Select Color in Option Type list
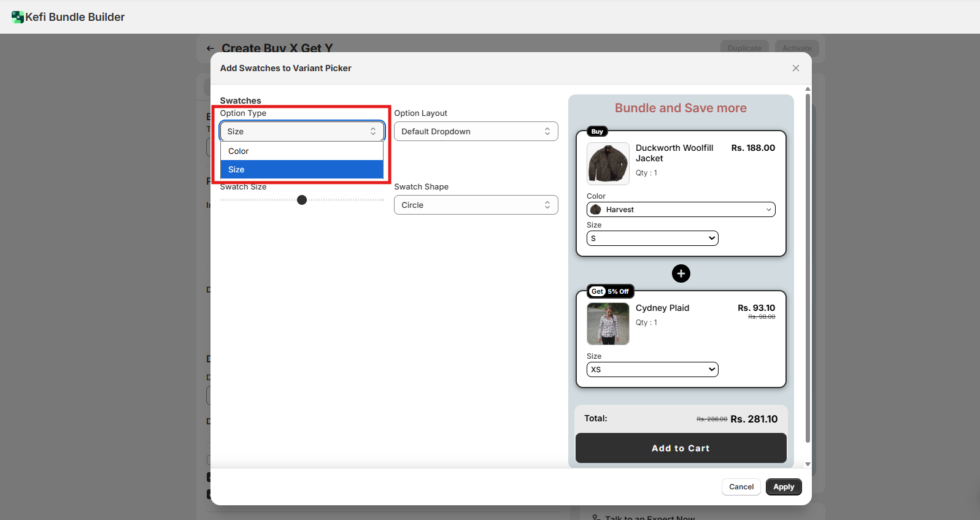The height and width of the screenshot is (520, 980). (301, 151)
